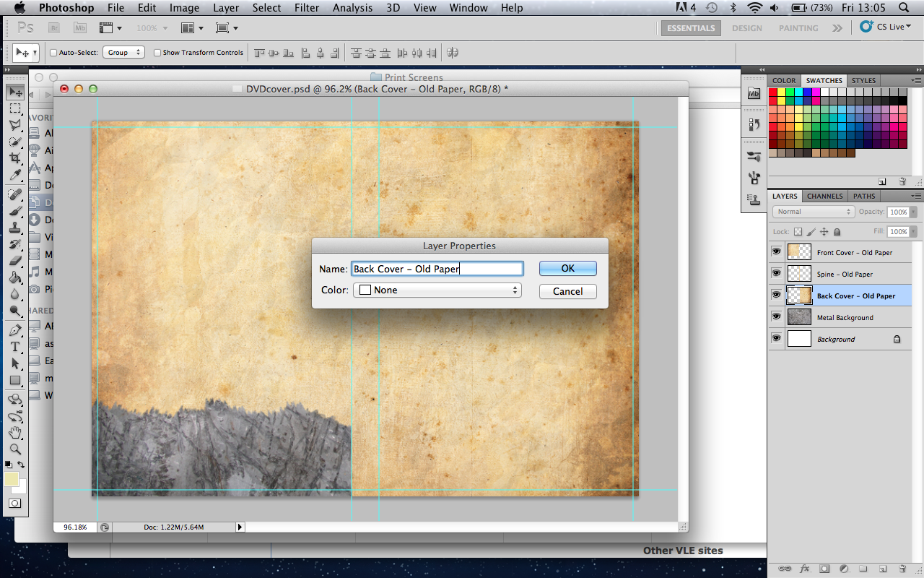Click OK in the Layer Properties dialog
The height and width of the screenshot is (578, 924).
click(567, 268)
